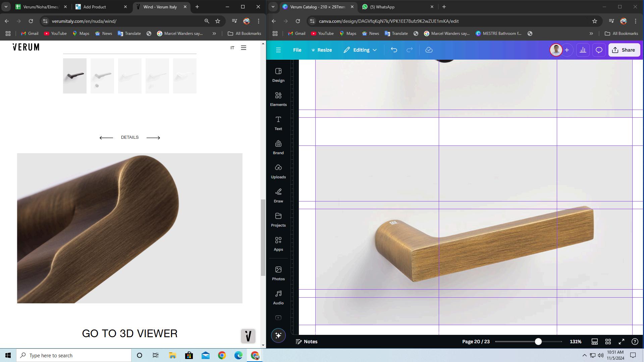644x362 pixels.
Task: Switch to grid view of pages
Action: click(x=608, y=342)
